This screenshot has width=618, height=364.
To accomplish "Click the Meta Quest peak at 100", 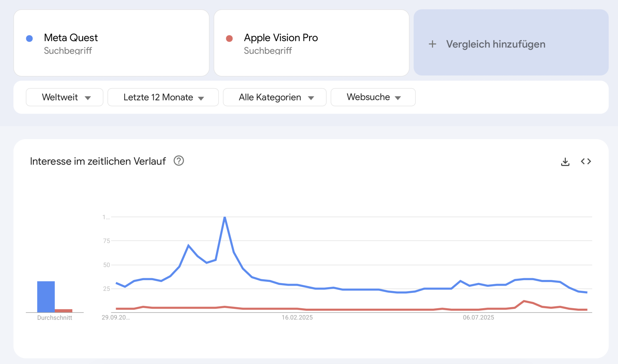I will point(225,218).
